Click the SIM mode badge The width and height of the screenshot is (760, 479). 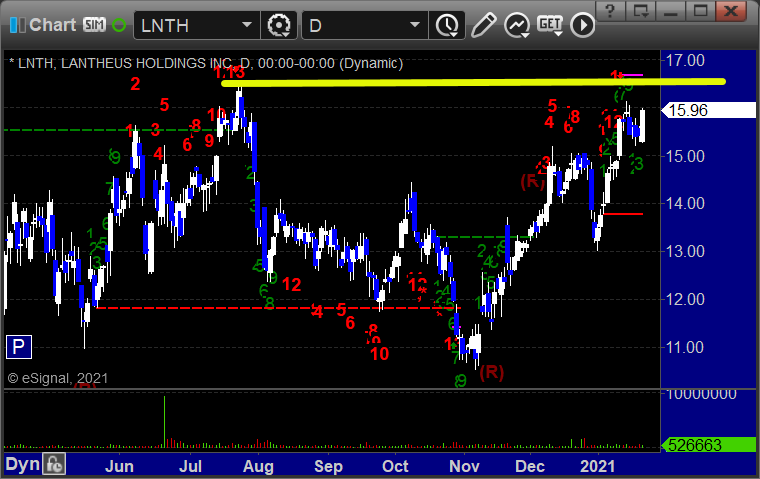click(x=94, y=25)
